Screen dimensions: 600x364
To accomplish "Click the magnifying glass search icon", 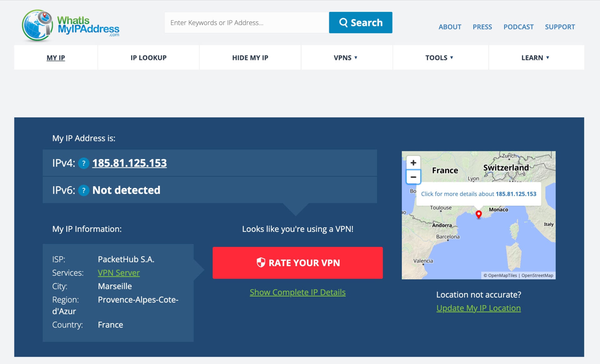I will pos(344,22).
